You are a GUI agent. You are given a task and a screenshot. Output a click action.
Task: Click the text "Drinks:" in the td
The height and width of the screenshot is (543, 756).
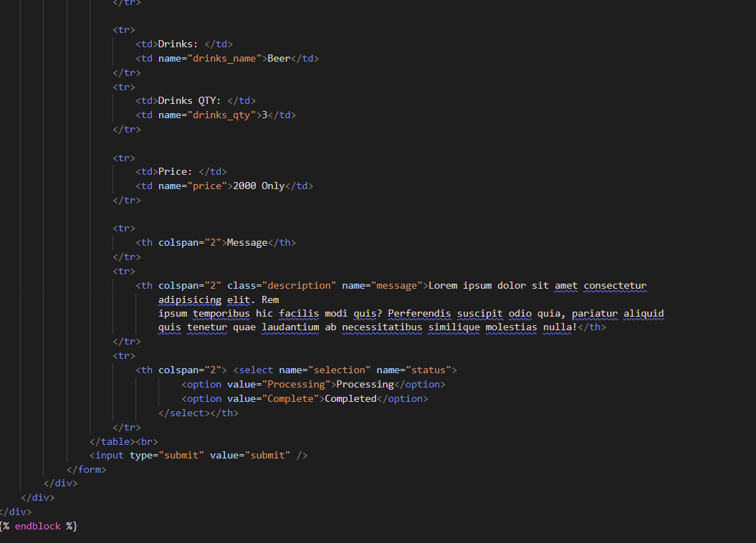click(x=178, y=44)
